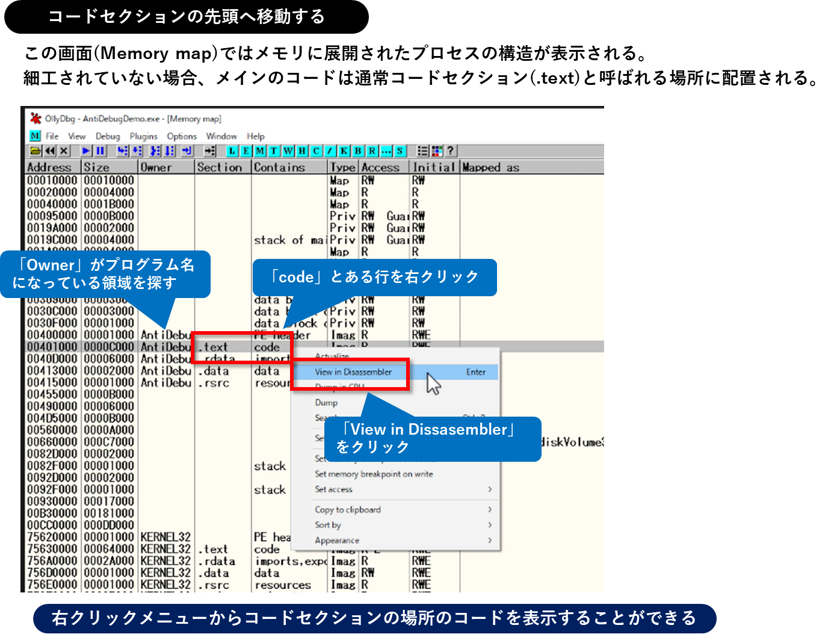Viewport: 840px width, 640px height.
Task: Click the Open file toolbar icon
Action: pos(36,151)
